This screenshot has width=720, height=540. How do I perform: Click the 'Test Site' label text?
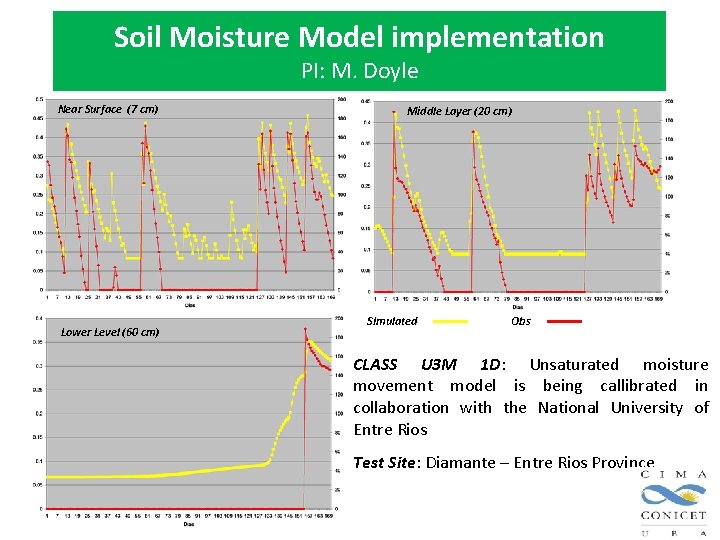(x=384, y=462)
